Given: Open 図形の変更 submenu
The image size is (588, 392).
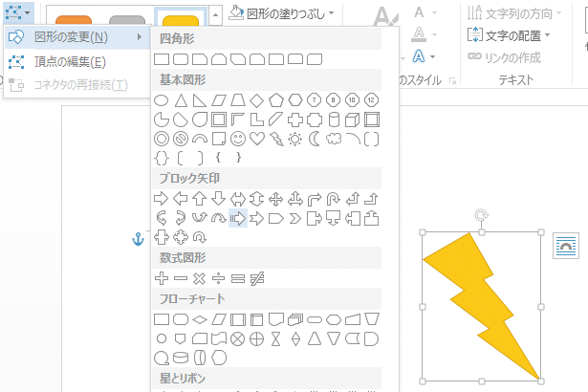Looking at the screenshot, I should click(x=77, y=37).
